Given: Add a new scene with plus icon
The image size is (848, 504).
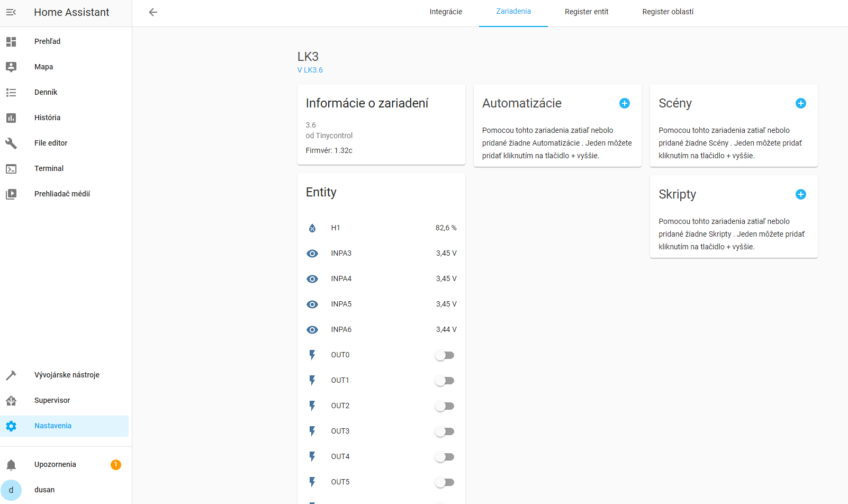Looking at the screenshot, I should 801,103.
